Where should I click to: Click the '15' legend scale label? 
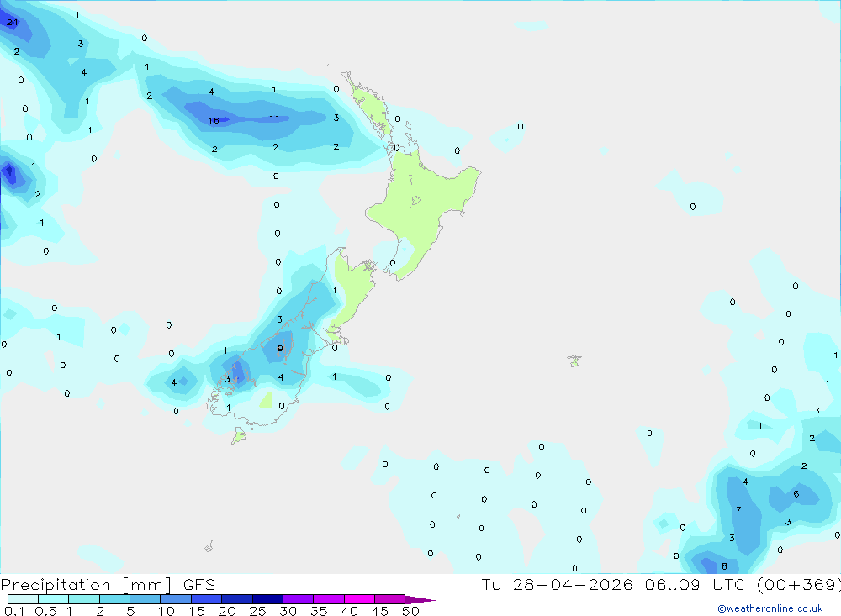(x=197, y=611)
